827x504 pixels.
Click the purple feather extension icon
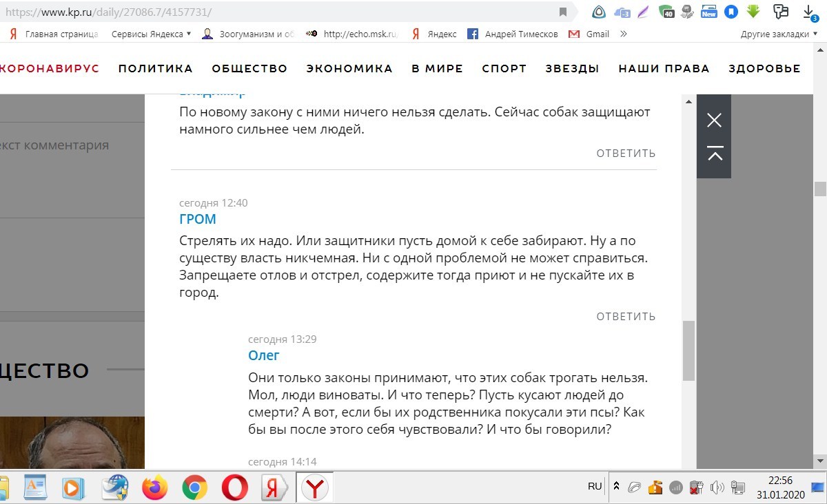pos(643,12)
